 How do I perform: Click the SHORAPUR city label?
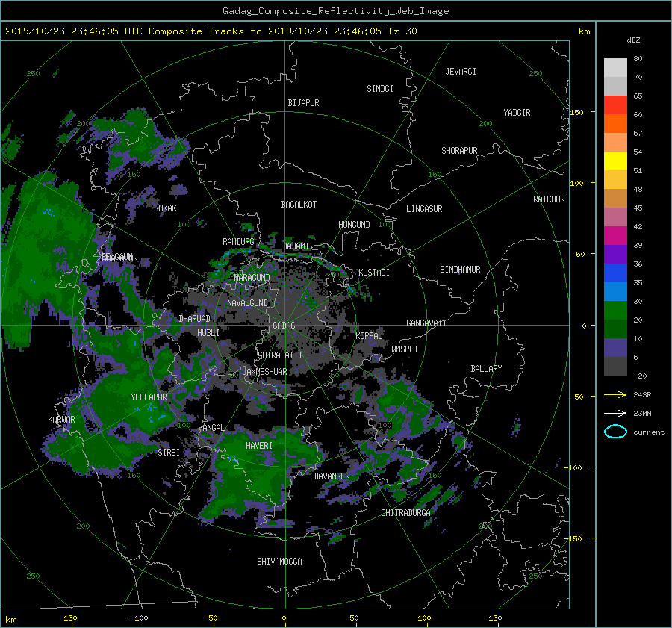(x=459, y=151)
